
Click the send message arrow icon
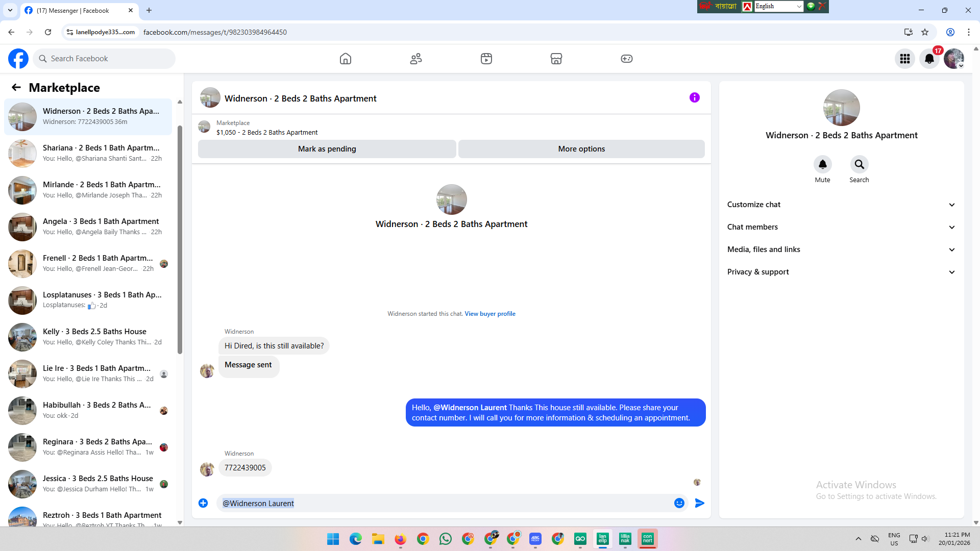point(700,503)
